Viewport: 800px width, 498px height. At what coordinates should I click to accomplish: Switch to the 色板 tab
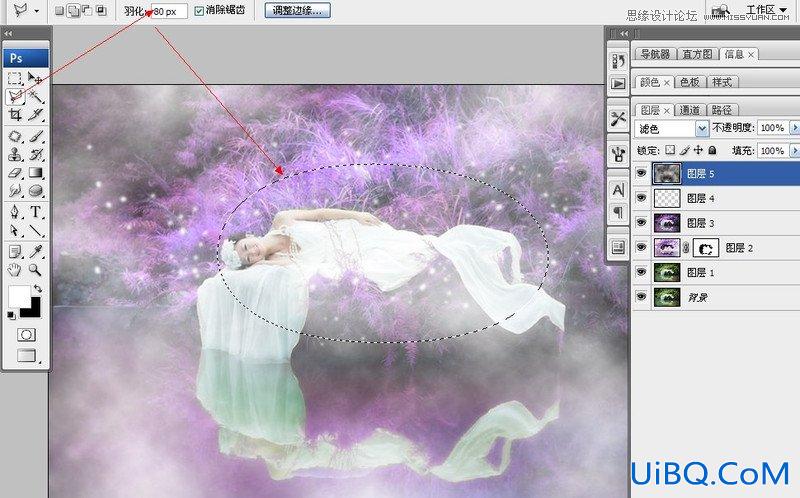(x=690, y=82)
